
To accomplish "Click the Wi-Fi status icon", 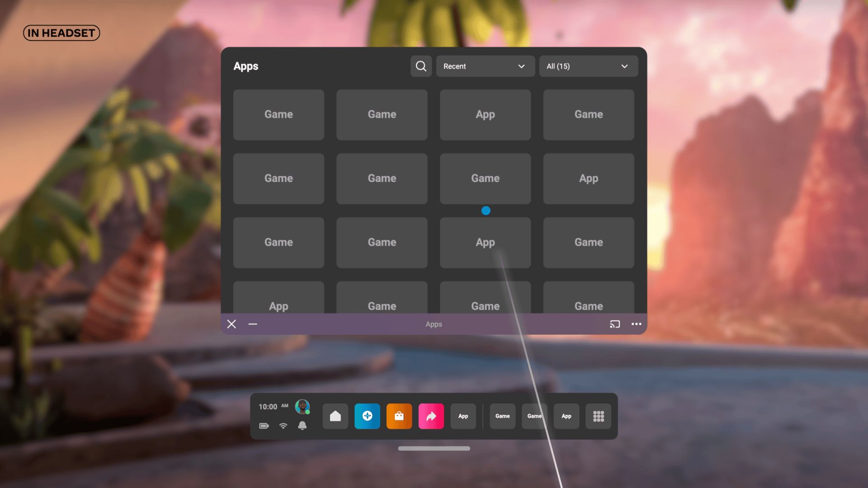I will 283,426.
